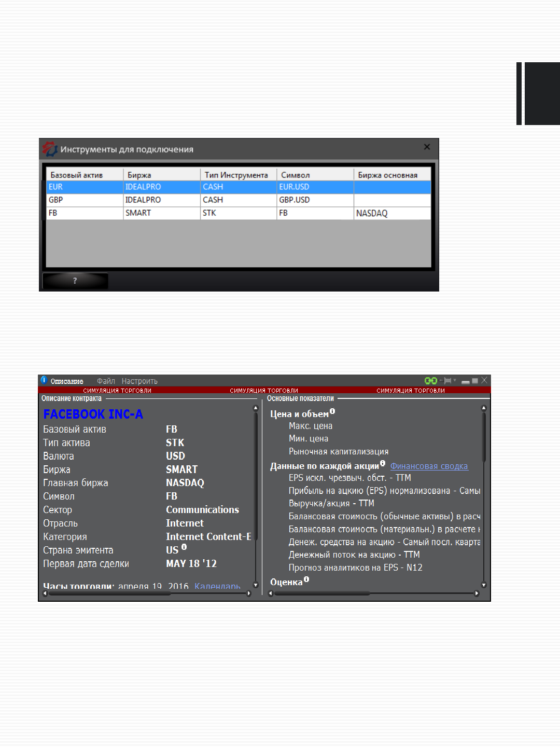Viewport: 560px width, 747px height.
Task: Minimize the Описание window
Action: (x=466, y=381)
